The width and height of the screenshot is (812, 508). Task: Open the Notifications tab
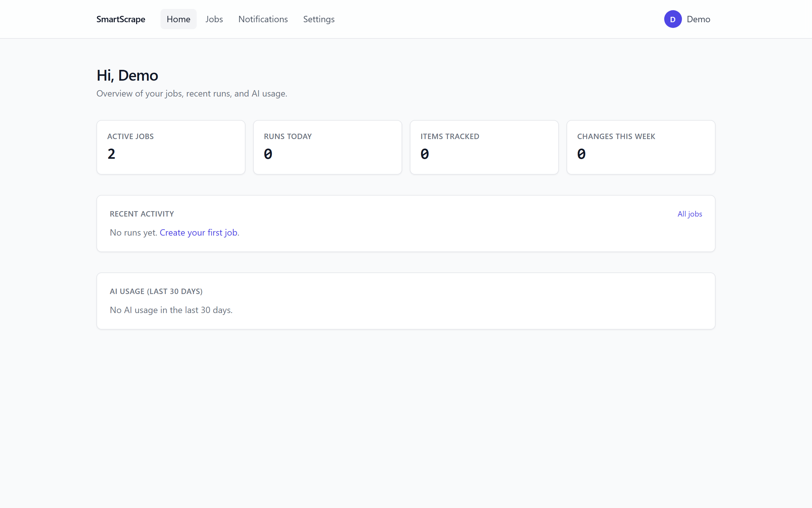[263, 19]
